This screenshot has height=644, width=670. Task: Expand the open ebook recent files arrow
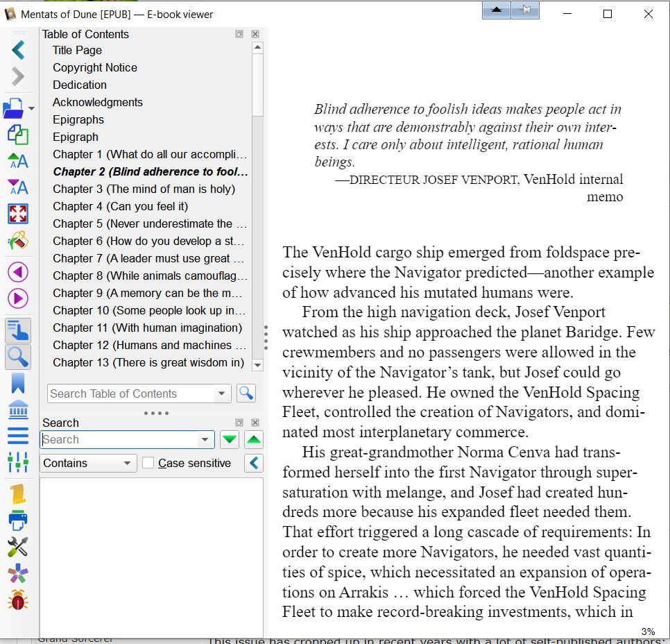[32, 109]
